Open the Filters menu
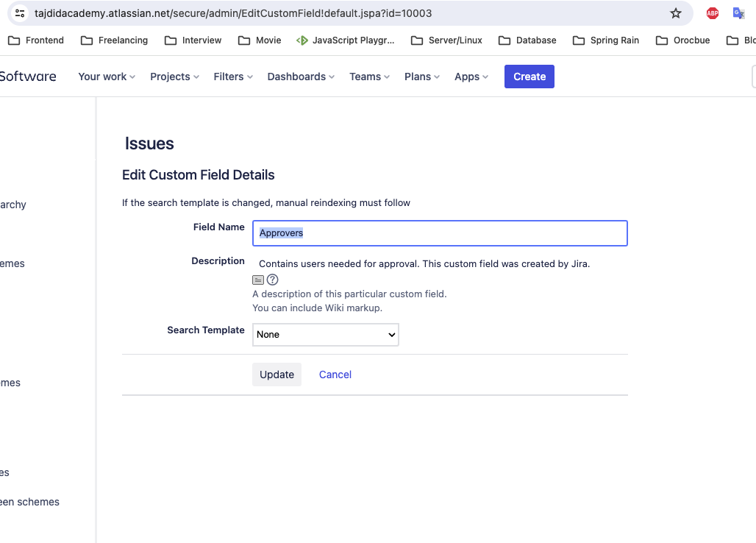 [233, 77]
